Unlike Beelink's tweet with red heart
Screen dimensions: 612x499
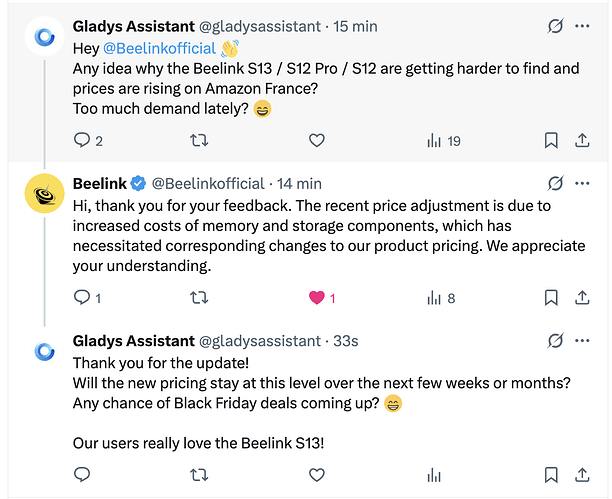pyautogui.click(x=317, y=298)
